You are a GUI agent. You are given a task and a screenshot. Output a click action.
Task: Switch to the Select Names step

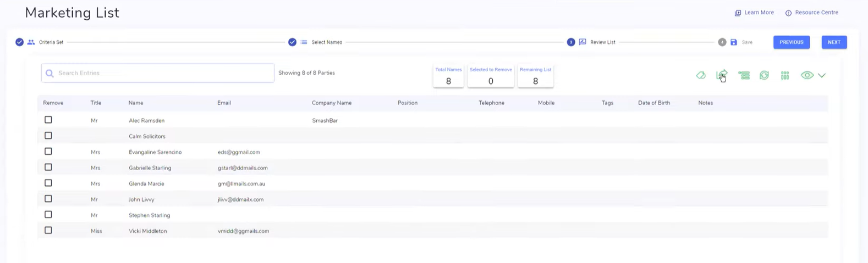326,42
